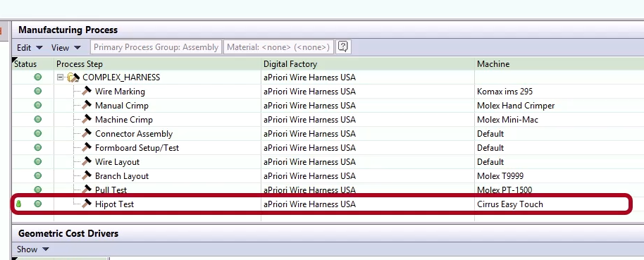Viewport: 644px width, 260px height.
Task: Click the Primary Process Group: Assembly field
Action: [x=156, y=47]
